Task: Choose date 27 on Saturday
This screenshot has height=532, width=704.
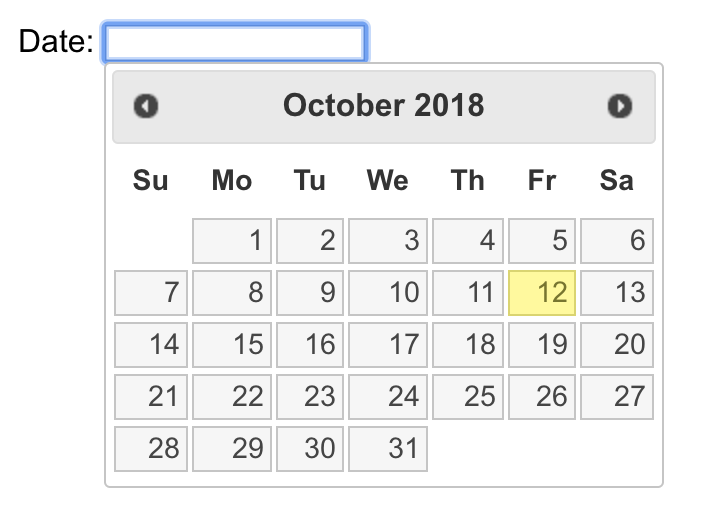Action: coord(617,397)
